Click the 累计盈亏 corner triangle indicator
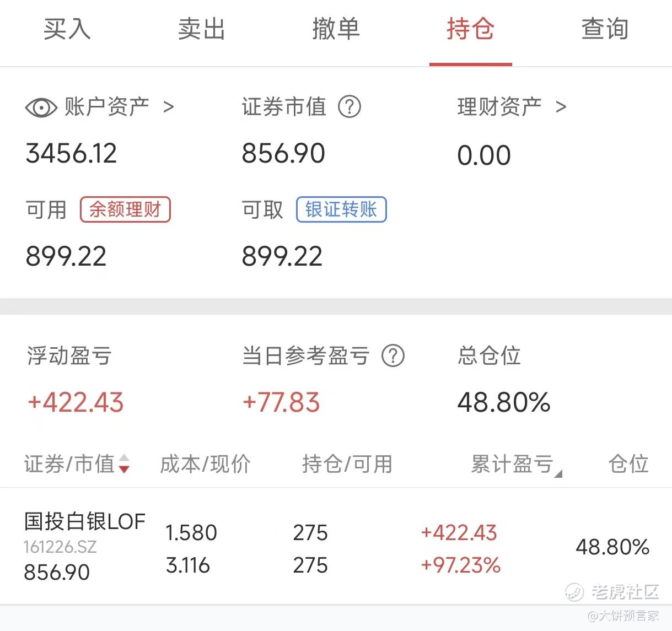The image size is (672, 631). [558, 473]
